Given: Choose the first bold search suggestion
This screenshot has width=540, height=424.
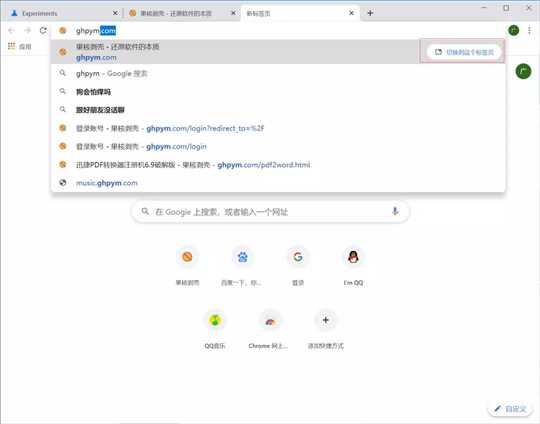Looking at the screenshot, I should tap(278, 92).
